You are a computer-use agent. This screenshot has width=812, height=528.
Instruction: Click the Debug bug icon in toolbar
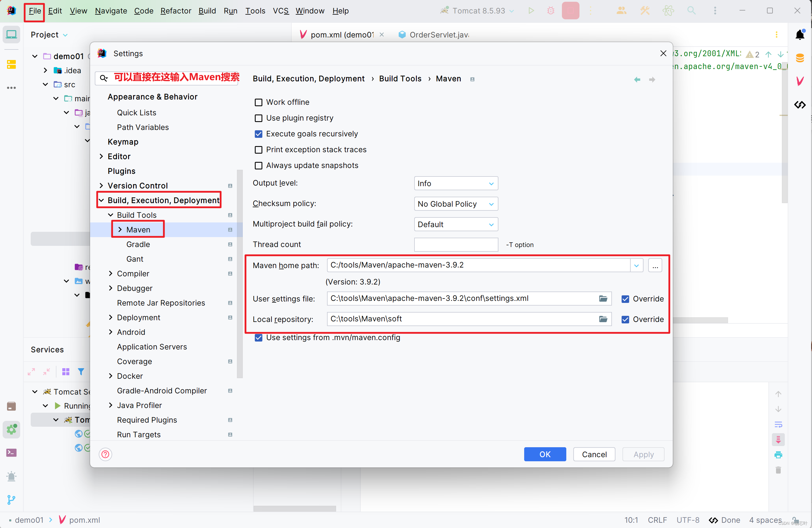pos(551,11)
